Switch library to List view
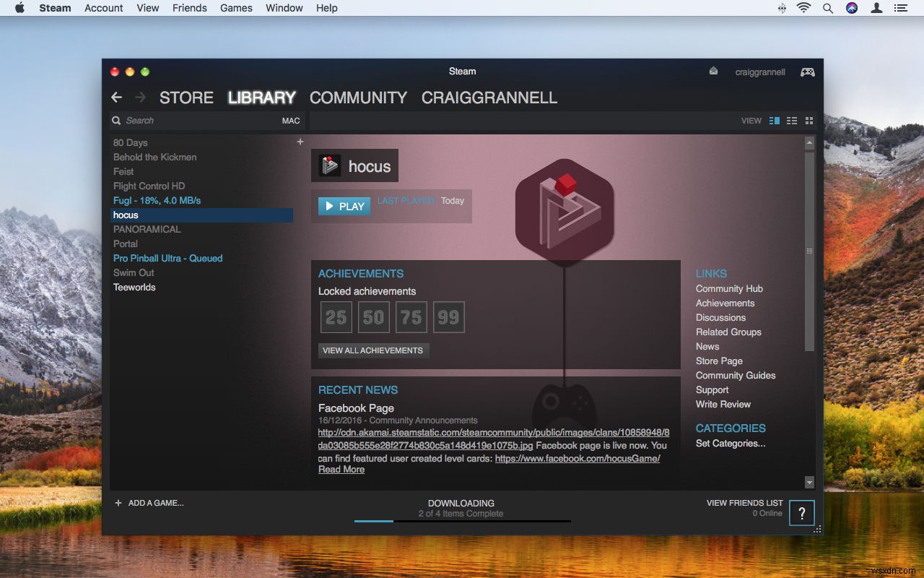The height and width of the screenshot is (578, 924). click(x=791, y=121)
